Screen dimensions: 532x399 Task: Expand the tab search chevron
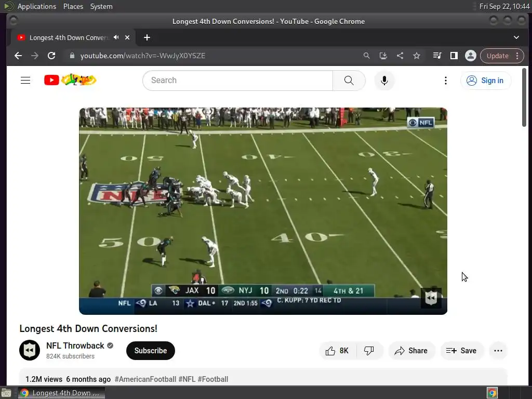516,37
